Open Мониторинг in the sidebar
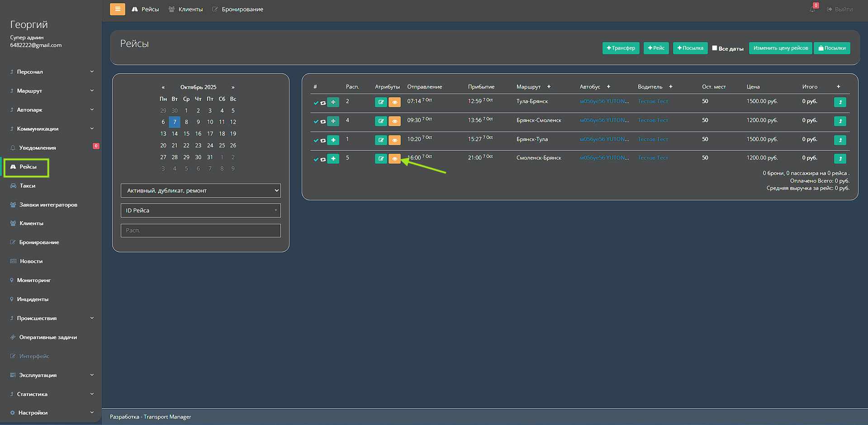Screen dimensions: 868x425 [x=34, y=280]
